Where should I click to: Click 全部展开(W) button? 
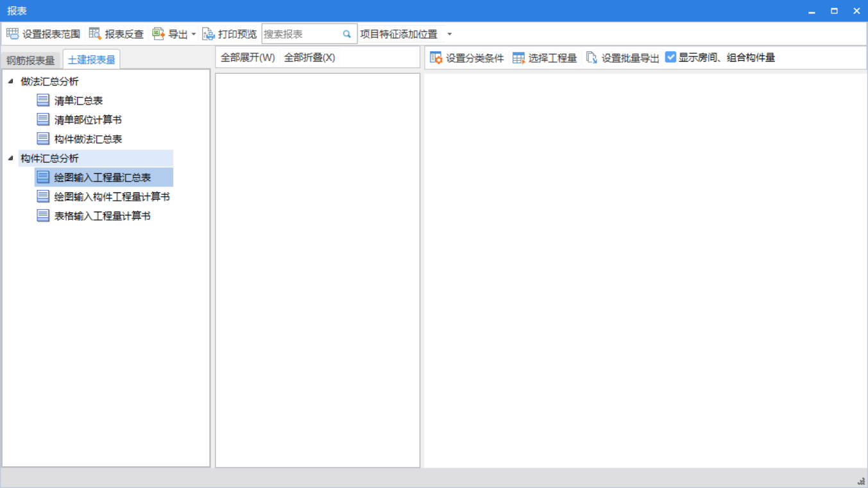tap(248, 58)
